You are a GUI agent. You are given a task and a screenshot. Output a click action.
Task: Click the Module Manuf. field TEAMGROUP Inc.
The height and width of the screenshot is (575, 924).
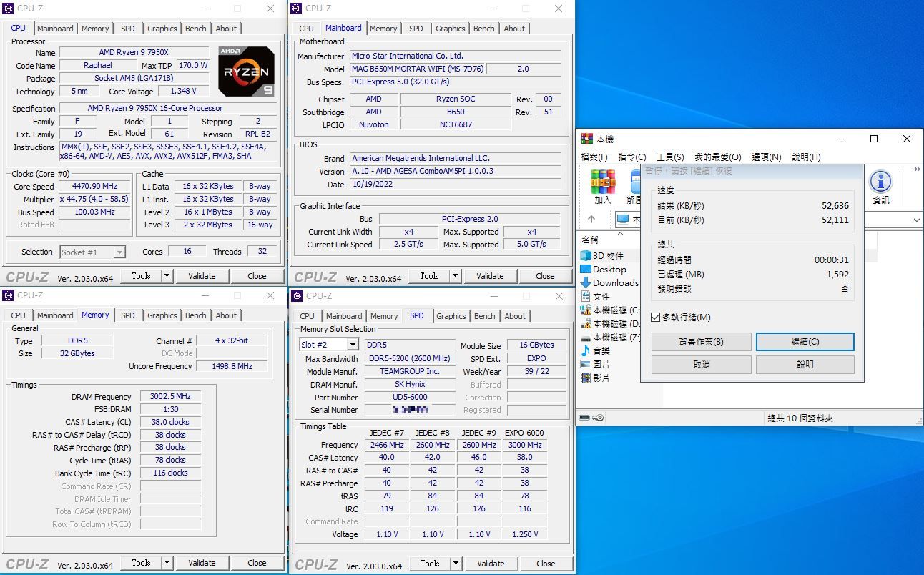[410, 371]
